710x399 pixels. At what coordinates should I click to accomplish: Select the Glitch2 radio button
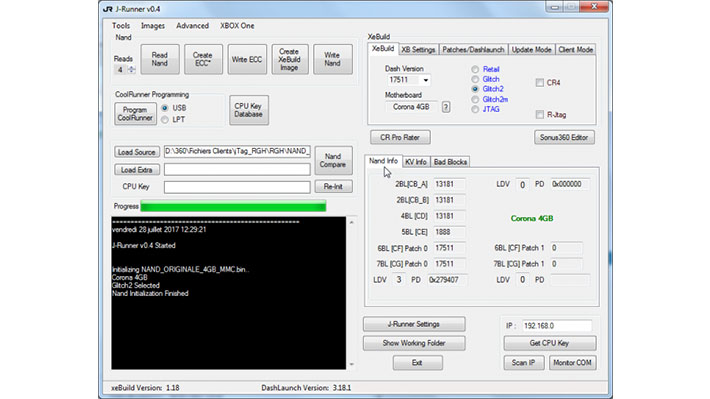[x=475, y=89]
